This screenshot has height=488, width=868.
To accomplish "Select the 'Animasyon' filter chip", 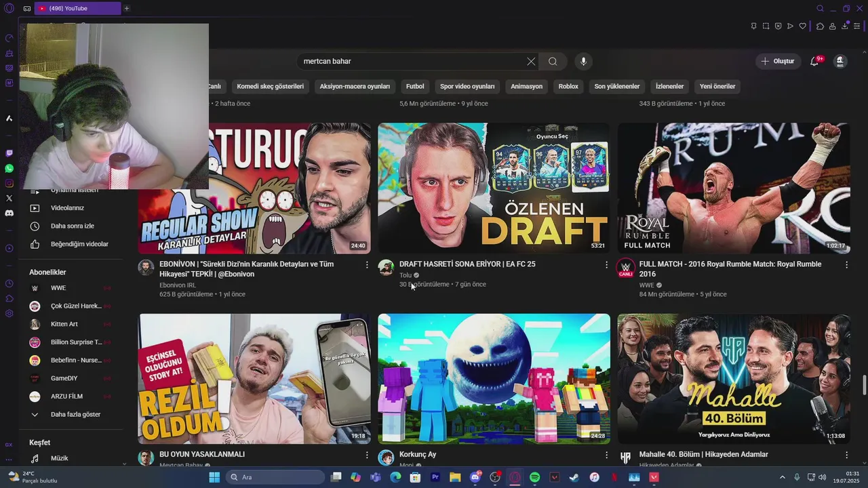I will [526, 86].
